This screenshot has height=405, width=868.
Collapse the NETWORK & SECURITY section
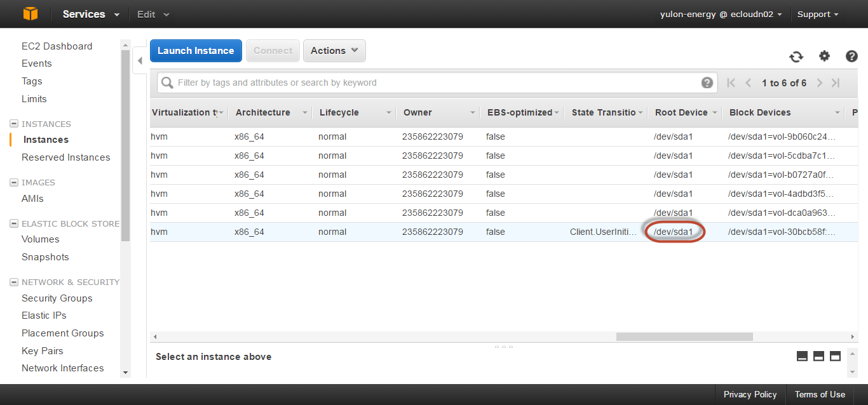pos(13,282)
